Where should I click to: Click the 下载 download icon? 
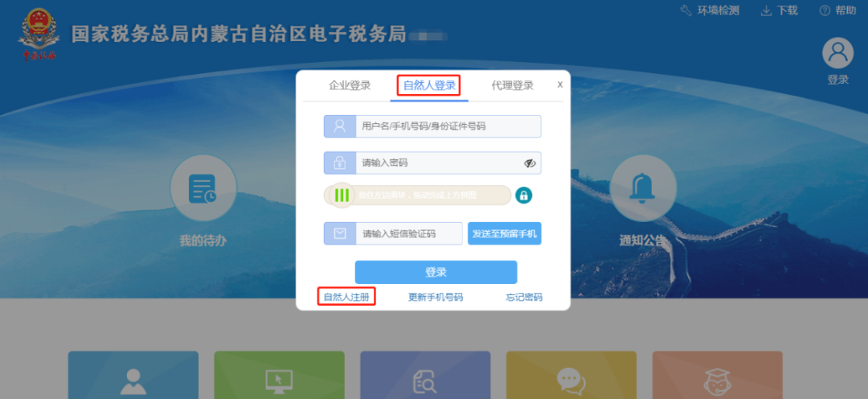(766, 10)
